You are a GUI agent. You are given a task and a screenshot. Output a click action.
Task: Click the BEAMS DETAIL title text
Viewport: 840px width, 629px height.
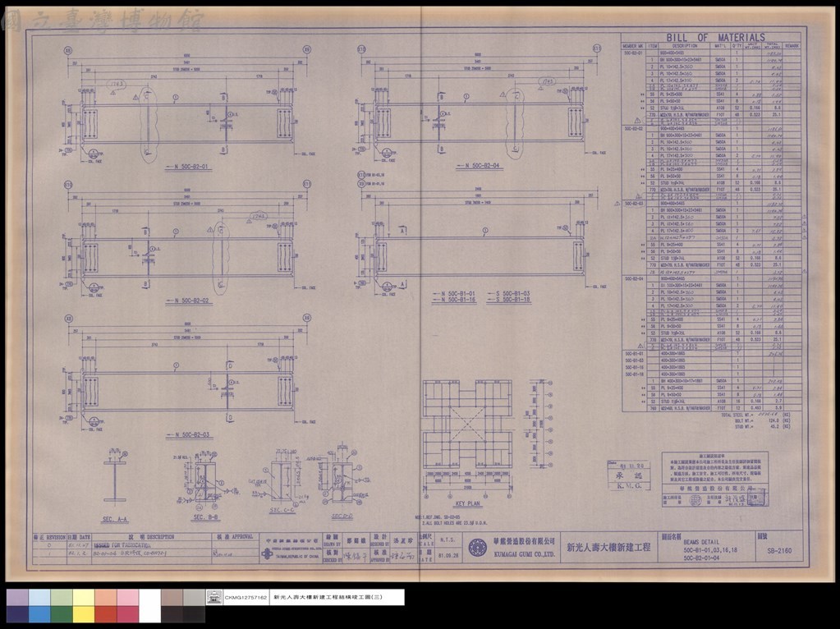pos(701,542)
